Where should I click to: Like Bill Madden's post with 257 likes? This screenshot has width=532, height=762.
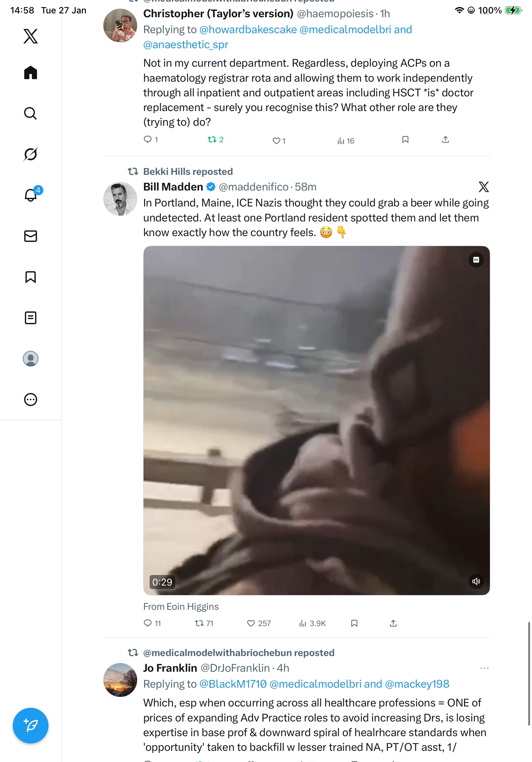tap(259, 623)
